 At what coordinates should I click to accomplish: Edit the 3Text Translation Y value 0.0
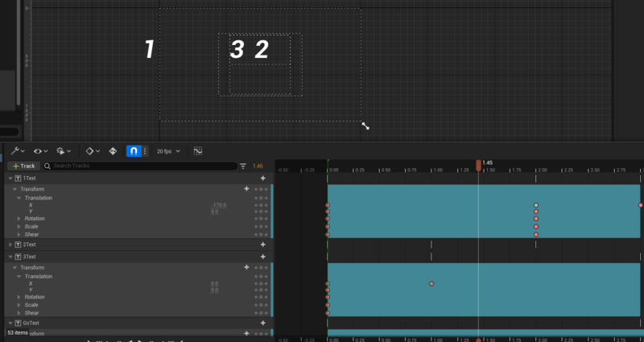[x=215, y=290]
